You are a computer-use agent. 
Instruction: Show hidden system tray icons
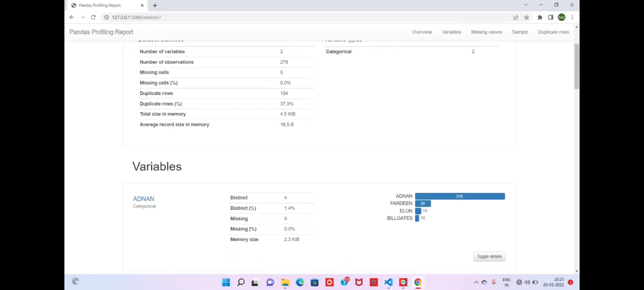(x=476, y=282)
